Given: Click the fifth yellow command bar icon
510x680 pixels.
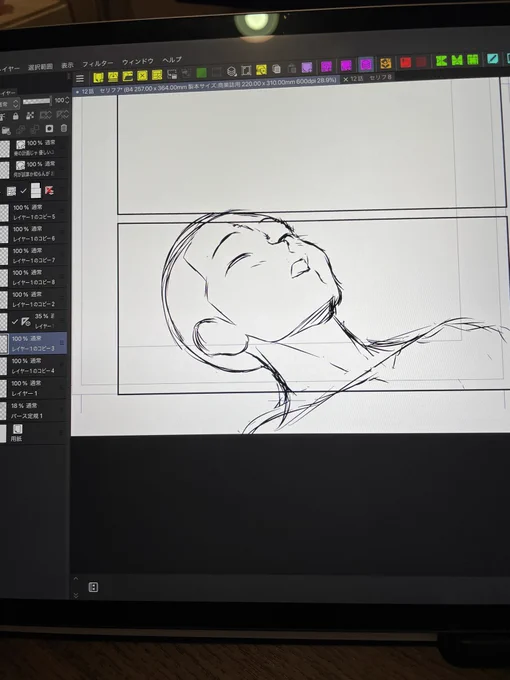Looking at the screenshot, I should (157, 75).
